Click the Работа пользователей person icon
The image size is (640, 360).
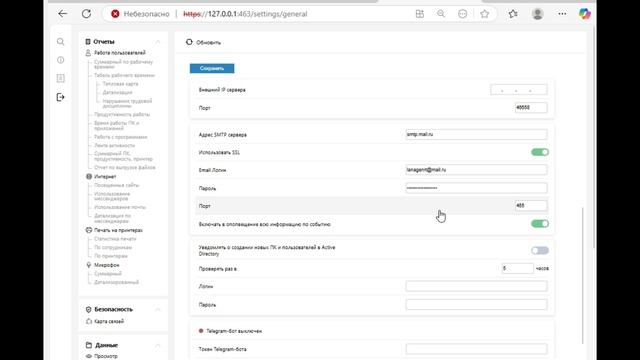pos(88,53)
